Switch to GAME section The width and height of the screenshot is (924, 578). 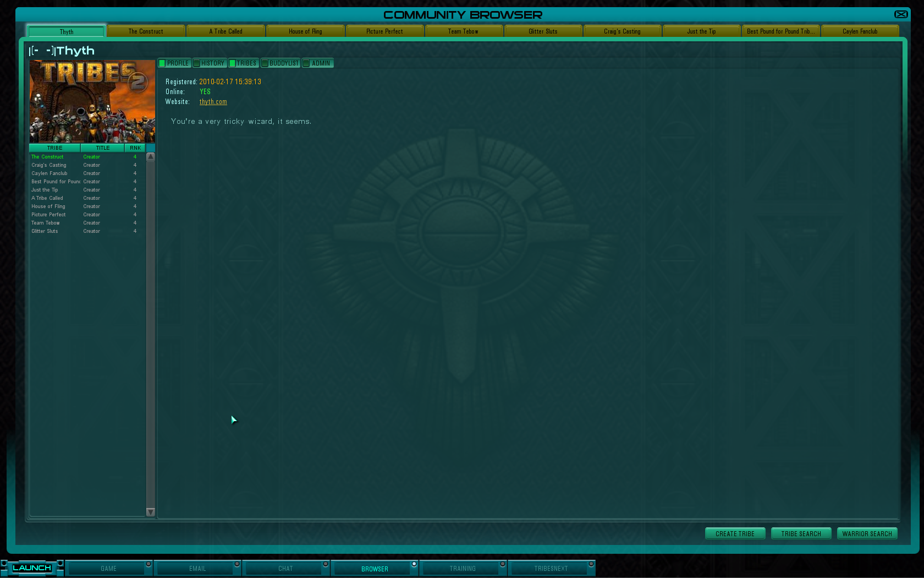click(x=108, y=569)
